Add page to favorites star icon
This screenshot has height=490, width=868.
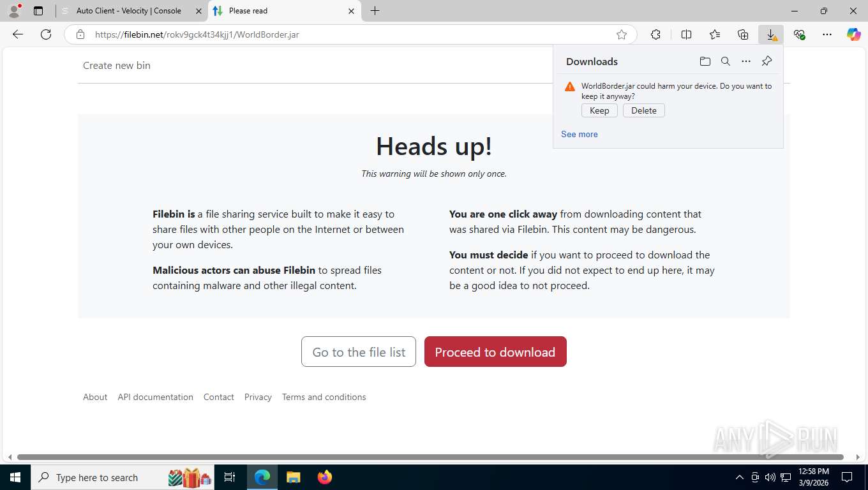(622, 34)
